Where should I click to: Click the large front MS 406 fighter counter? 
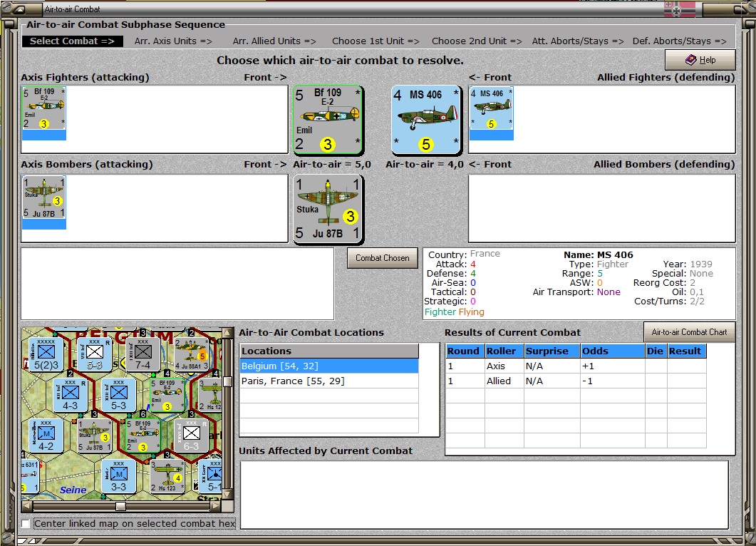(426, 119)
